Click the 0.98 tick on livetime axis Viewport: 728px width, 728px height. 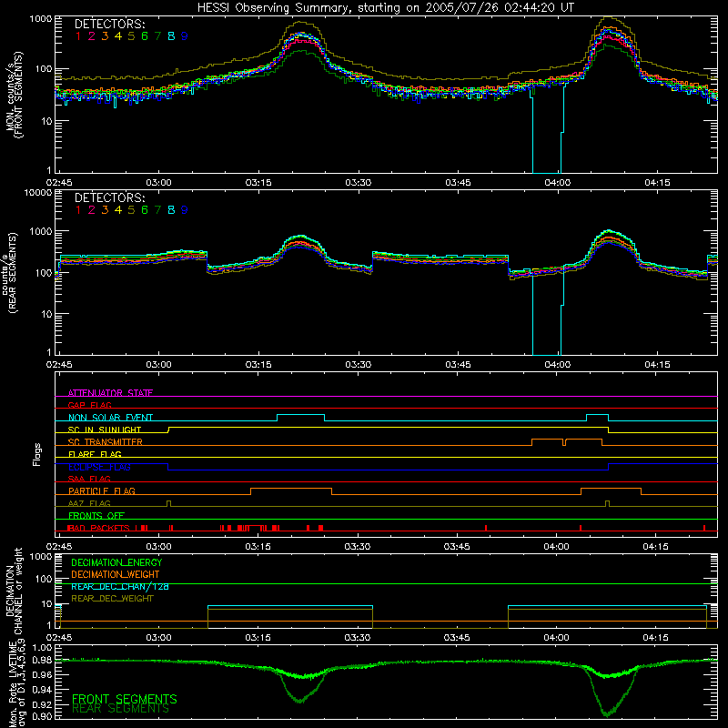[x=42, y=661]
